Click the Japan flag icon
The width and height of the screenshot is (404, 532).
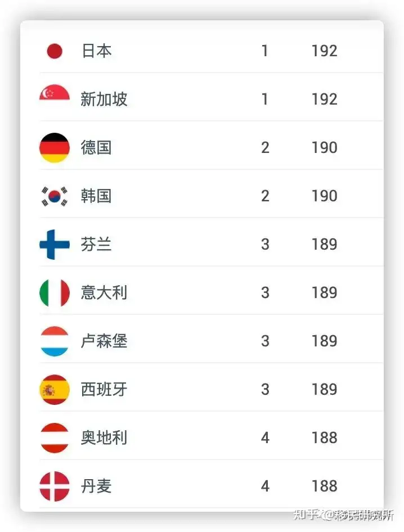(x=55, y=51)
